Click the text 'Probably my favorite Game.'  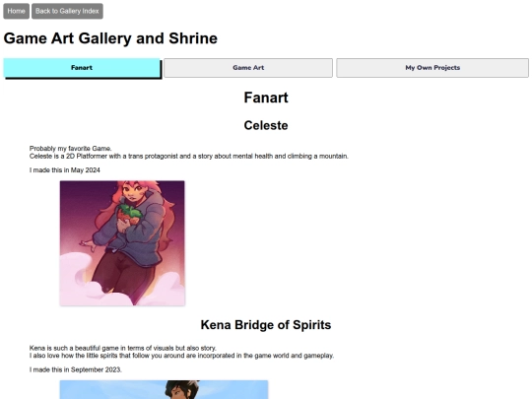[x=71, y=148]
